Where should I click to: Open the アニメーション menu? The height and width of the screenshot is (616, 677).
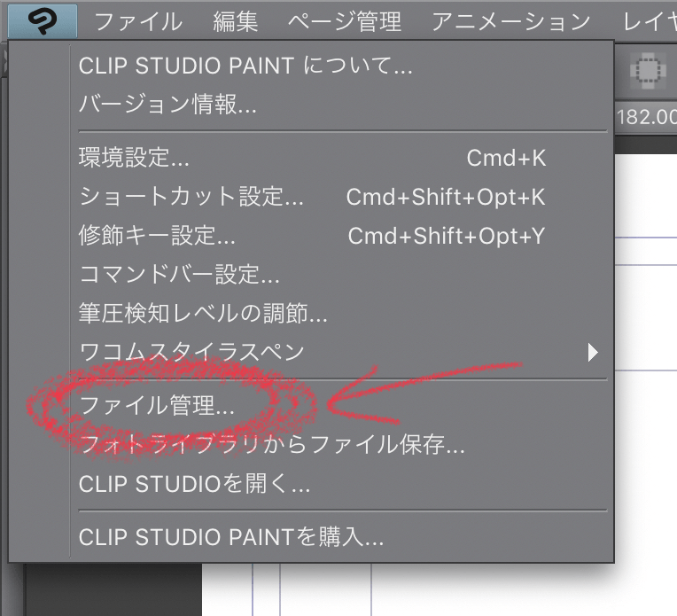tap(510, 20)
